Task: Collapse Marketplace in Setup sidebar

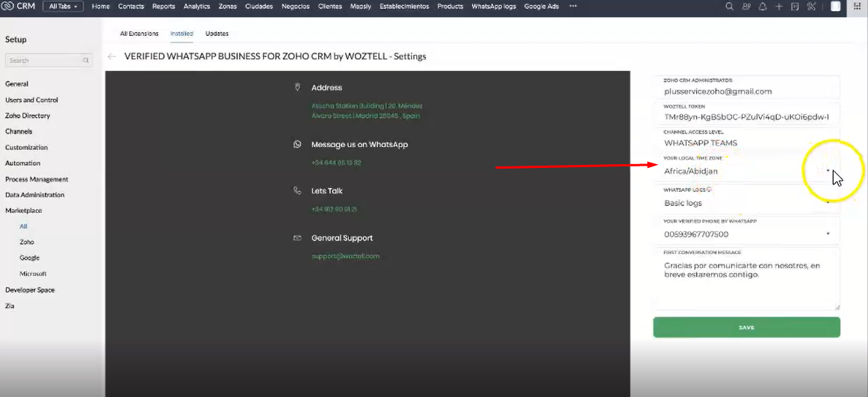Action: [24, 210]
